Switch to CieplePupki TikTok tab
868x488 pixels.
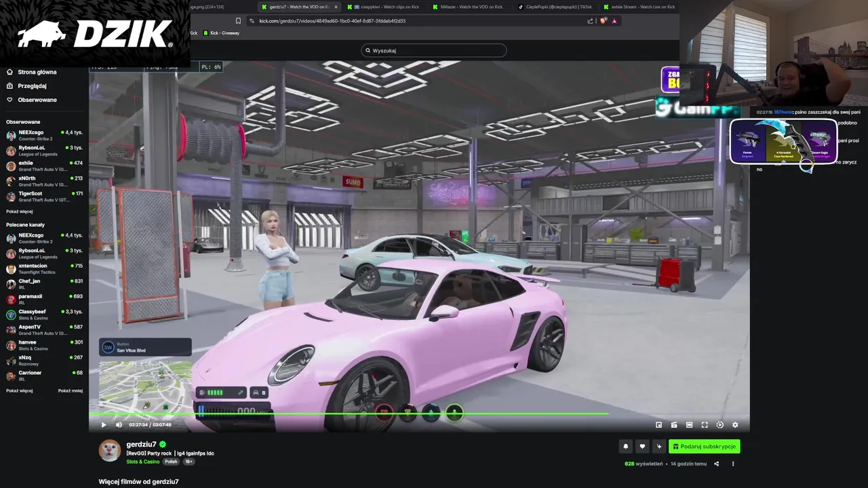tap(555, 7)
